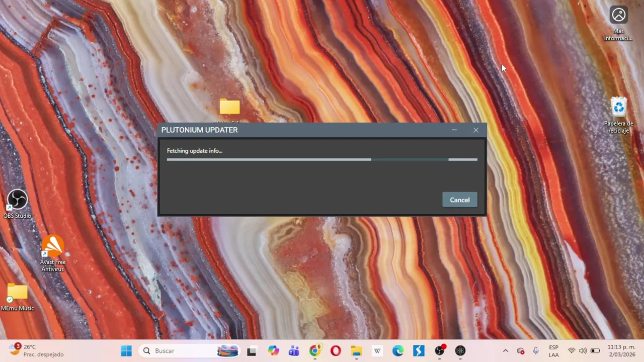Open the Wi-Fi network tray icon
The width and height of the screenshot is (644, 362).
(572, 351)
